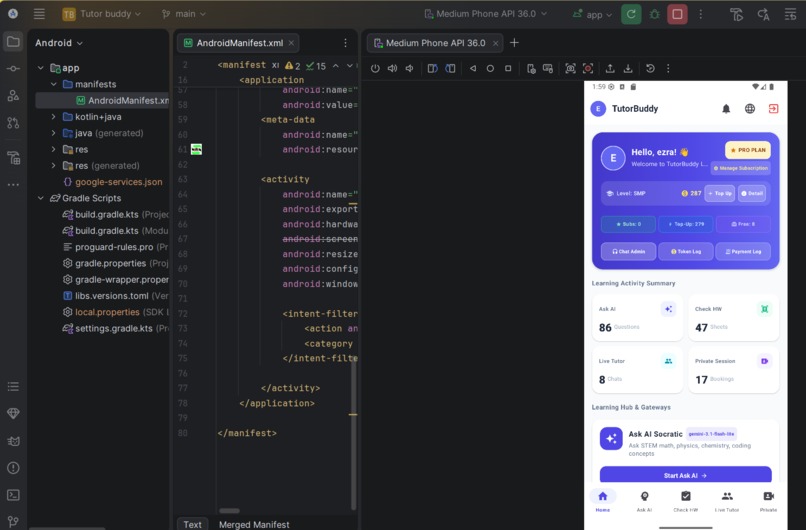Open the Problems tool window
Image resolution: width=806 pixels, height=530 pixels.
point(13,468)
